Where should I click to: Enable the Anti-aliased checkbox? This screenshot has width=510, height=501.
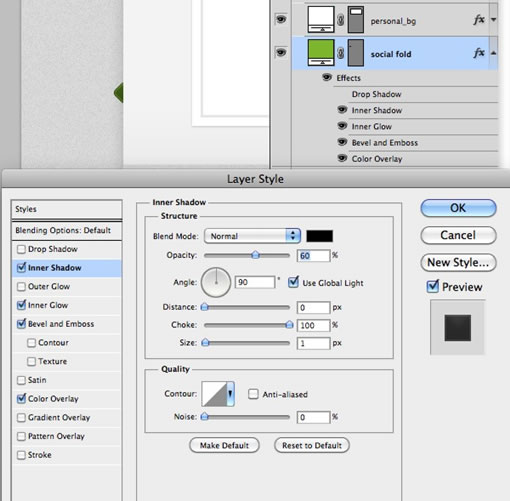coord(253,394)
